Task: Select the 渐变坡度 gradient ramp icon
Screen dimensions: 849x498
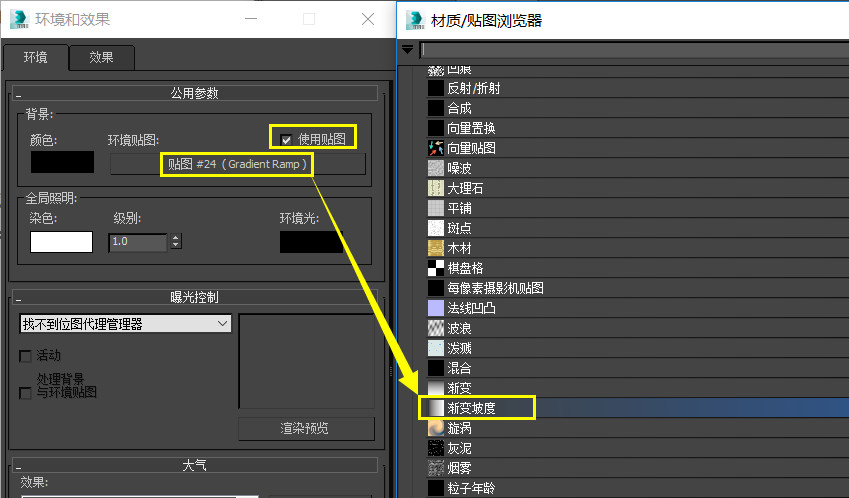Action: click(x=436, y=408)
